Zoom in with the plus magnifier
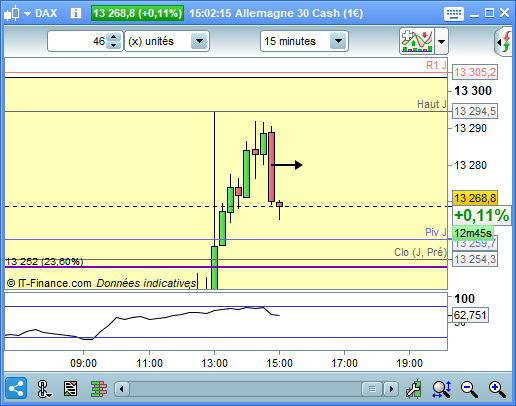This screenshot has width=516, height=406. 497,389
